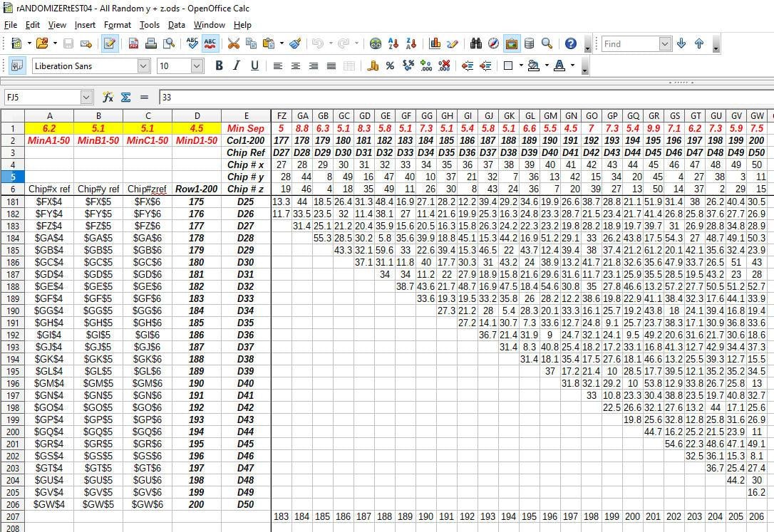Image resolution: width=774 pixels, height=532 pixels.
Task: Toggle Edit File mode icon
Action: click(x=110, y=44)
